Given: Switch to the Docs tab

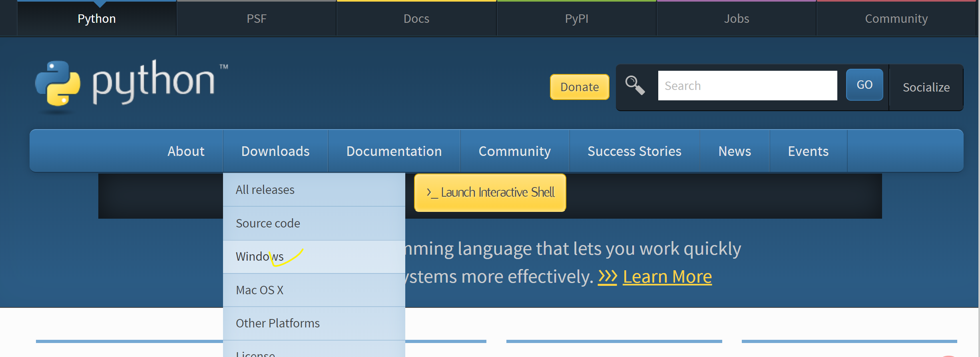Looking at the screenshot, I should pyautogui.click(x=416, y=19).
